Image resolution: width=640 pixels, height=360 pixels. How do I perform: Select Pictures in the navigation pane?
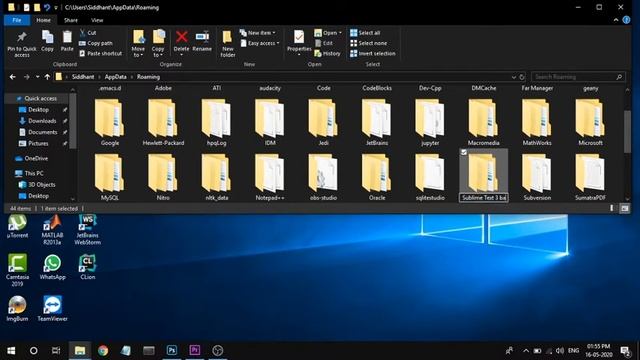pos(38,144)
